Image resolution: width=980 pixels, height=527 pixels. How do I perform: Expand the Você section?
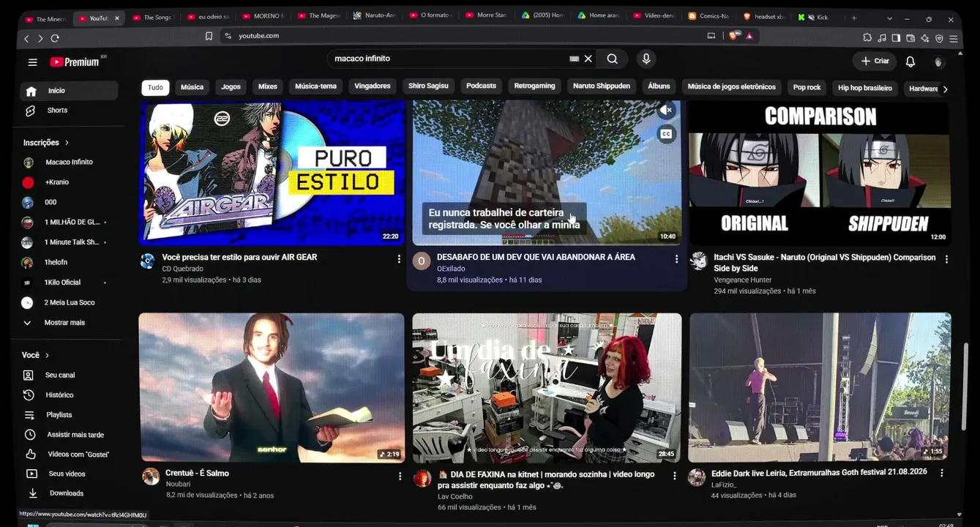point(36,355)
